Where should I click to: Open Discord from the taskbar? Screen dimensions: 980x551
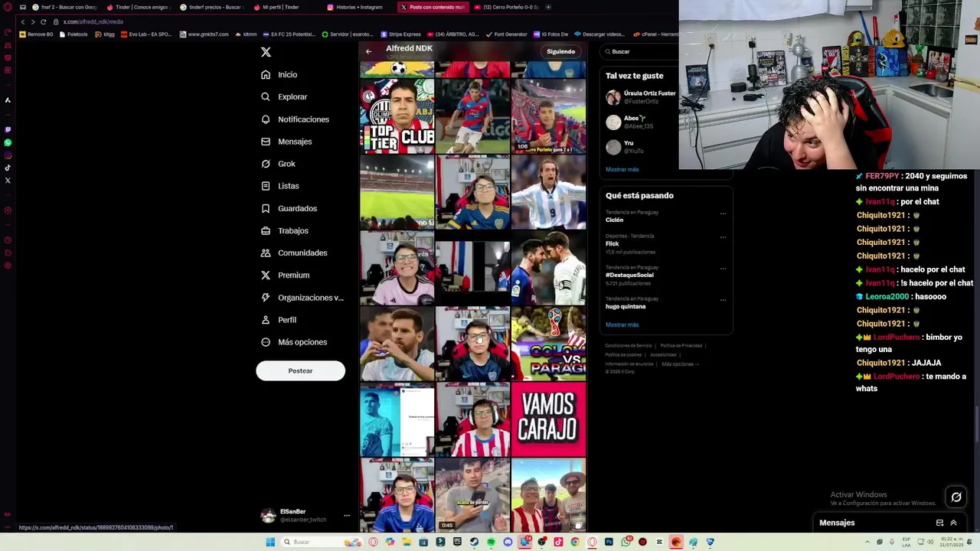508,542
